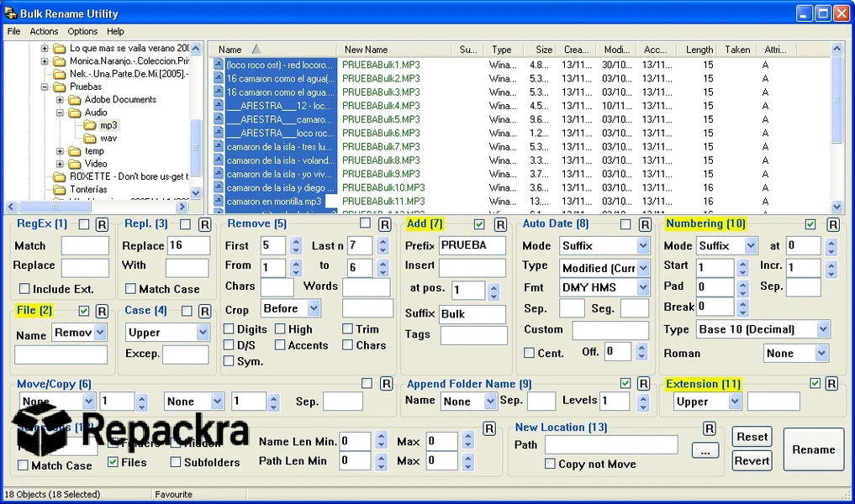This screenshot has width=855, height=504.
Task: Open the Case Upper dropdown
Action: click(203, 333)
